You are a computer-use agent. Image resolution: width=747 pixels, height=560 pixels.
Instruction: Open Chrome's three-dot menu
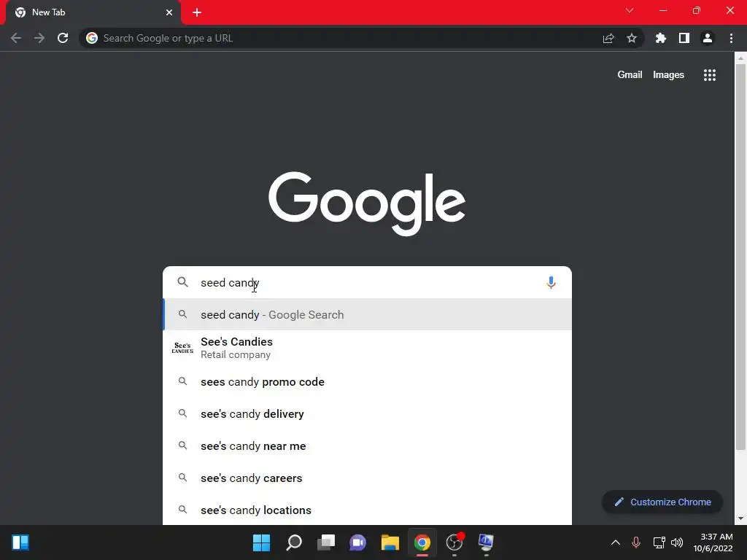click(731, 38)
